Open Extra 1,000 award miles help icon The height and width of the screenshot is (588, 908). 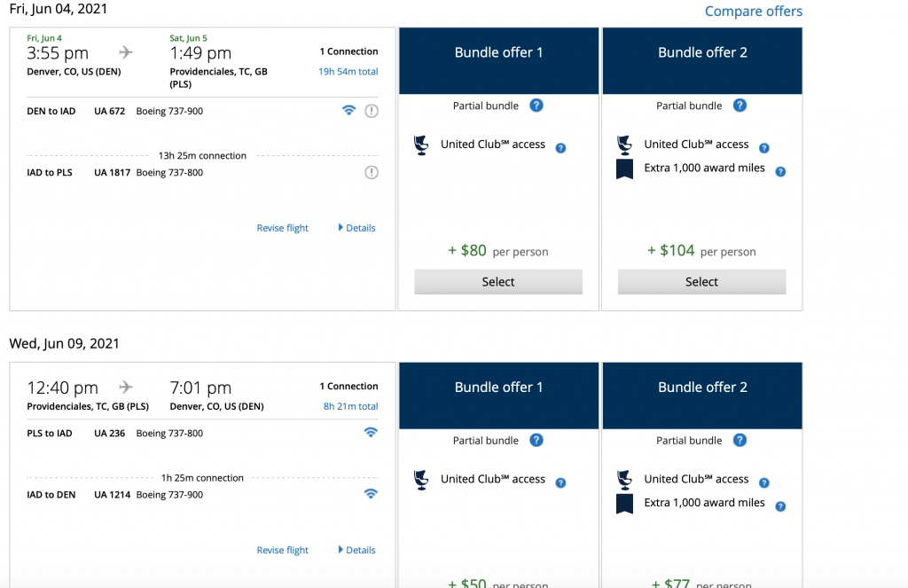click(x=779, y=171)
